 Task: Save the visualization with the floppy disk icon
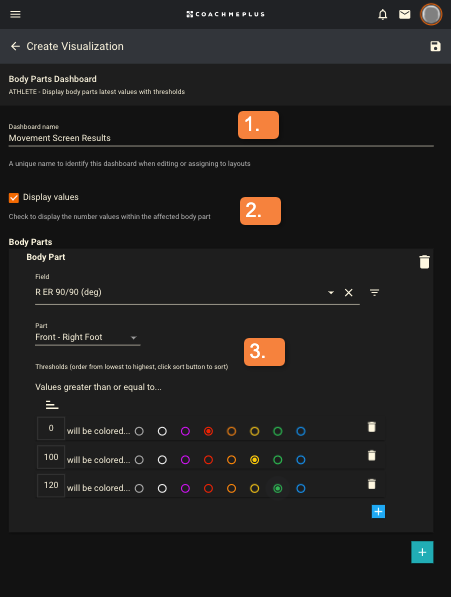435,46
